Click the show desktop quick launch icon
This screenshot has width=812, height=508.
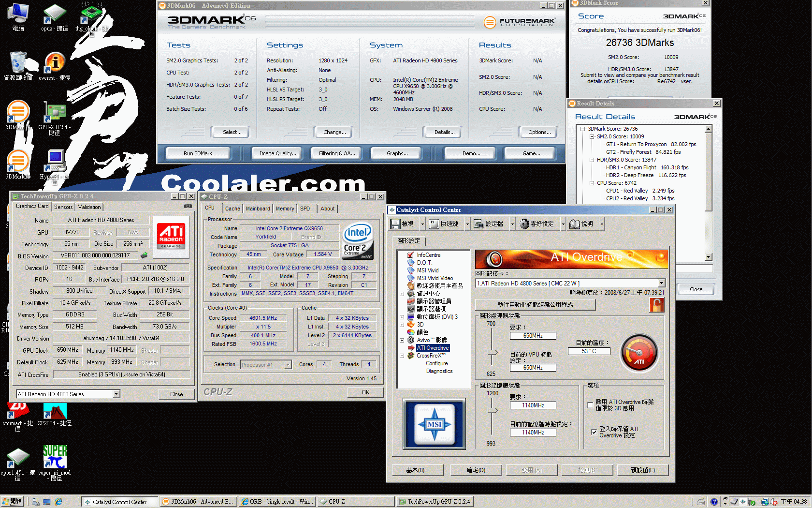coord(47,502)
